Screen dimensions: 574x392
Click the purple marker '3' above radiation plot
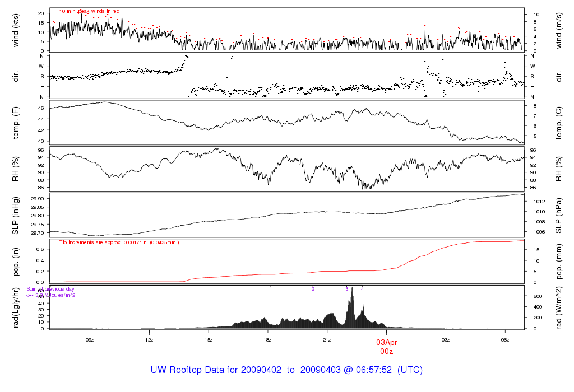[x=346, y=289]
